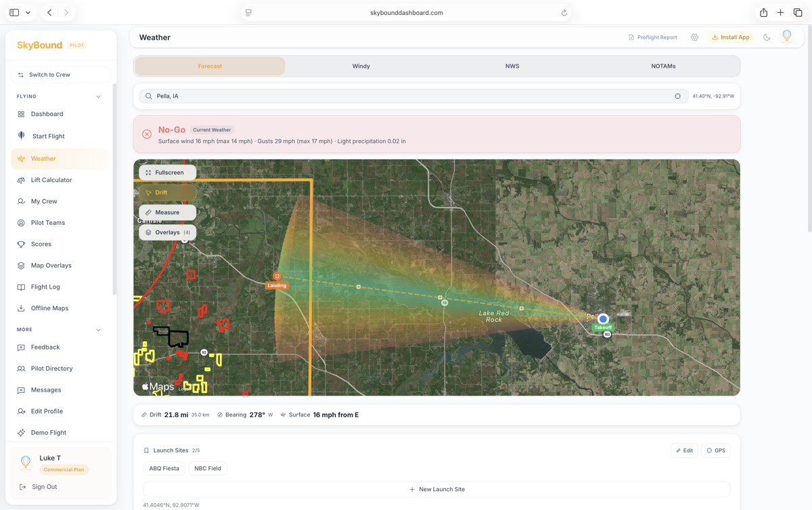Open settings gear icon in header
This screenshot has width=812, height=510.
pyautogui.click(x=694, y=37)
